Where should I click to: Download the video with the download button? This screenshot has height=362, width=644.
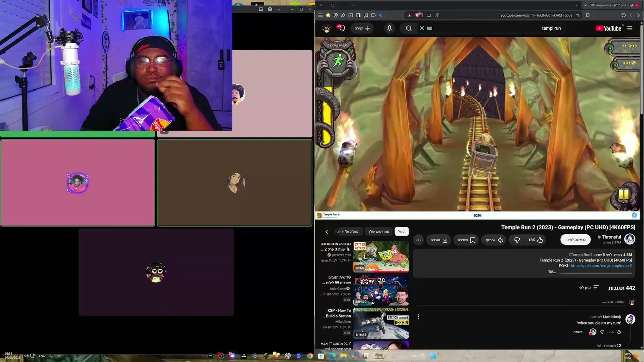439,240
